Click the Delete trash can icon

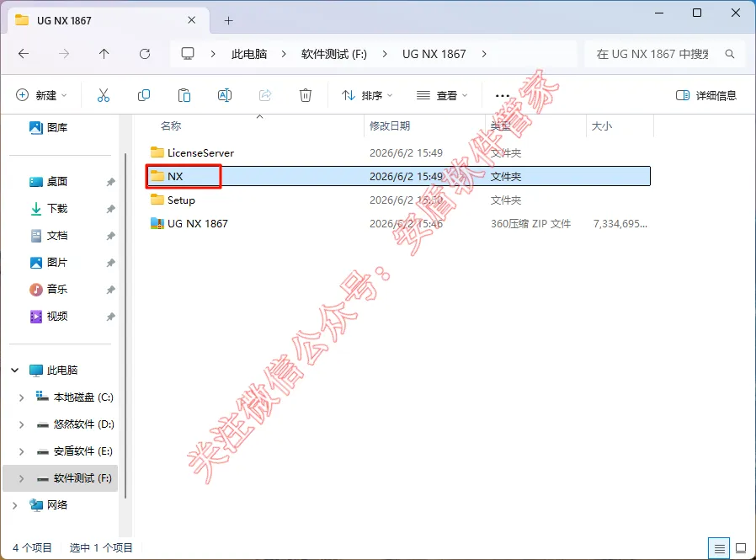click(x=306, y=95)
